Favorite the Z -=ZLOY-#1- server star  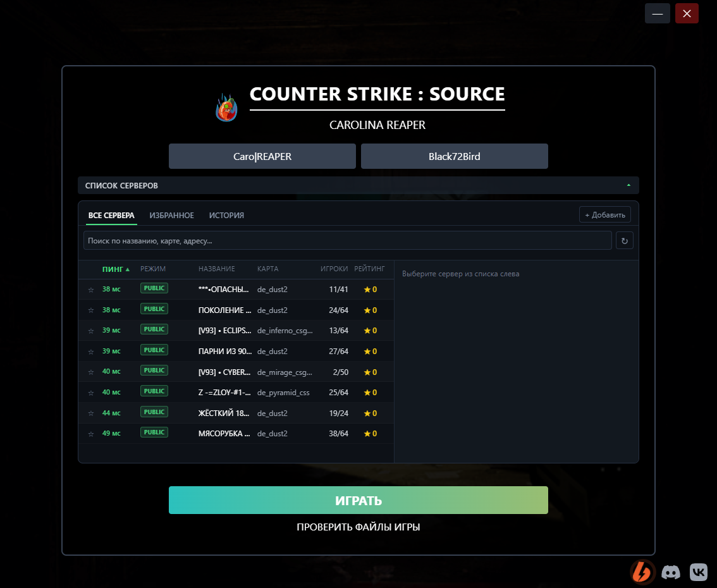click(91, 393)
